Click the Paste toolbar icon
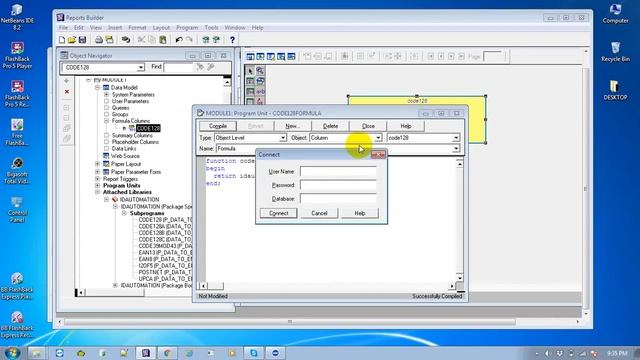 162,40
